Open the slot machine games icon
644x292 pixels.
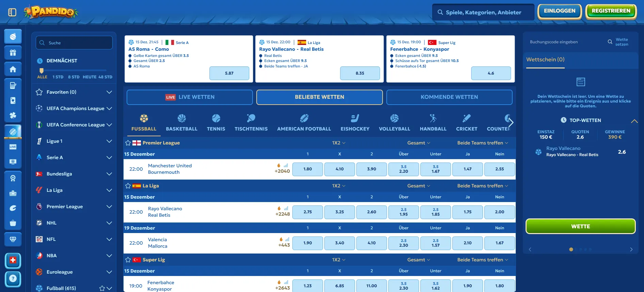pyautogui.click(x=13, y=86)
